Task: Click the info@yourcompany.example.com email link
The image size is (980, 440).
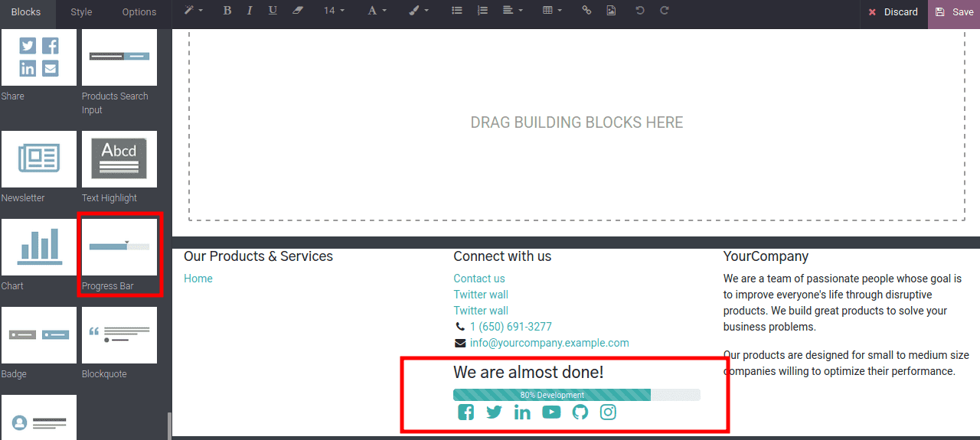Action: [550, 343]
